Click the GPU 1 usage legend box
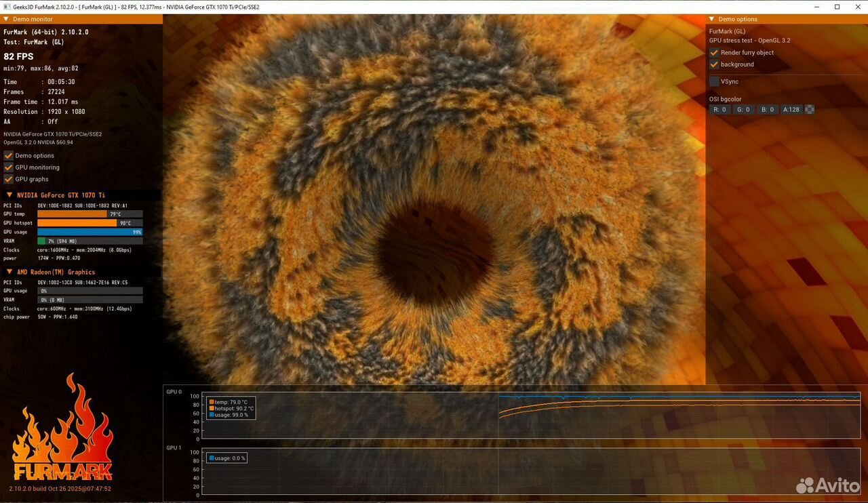Screen dimensions: 868x503 226,458
